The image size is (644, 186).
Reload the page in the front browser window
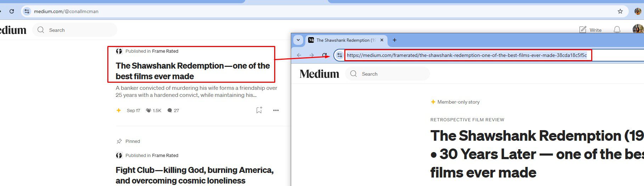point(324,55)
